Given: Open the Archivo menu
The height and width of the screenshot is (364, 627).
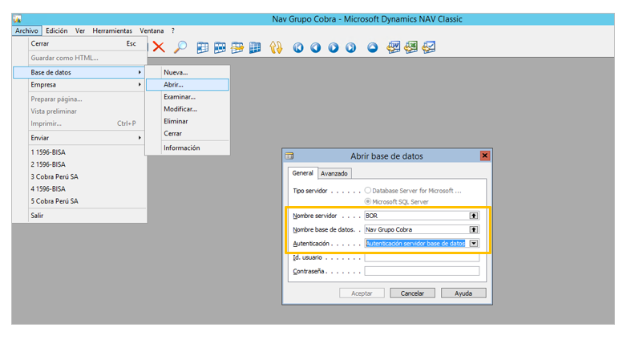Looking at the screenshot, I should 26,30.
